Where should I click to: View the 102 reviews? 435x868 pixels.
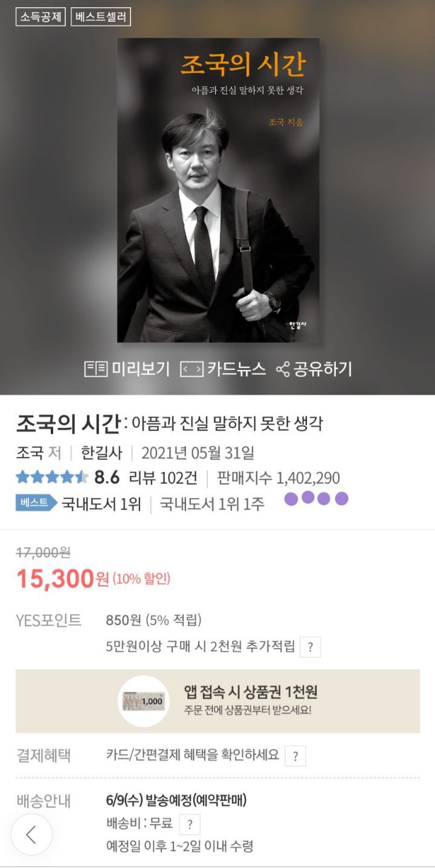(x=163, y=478)
